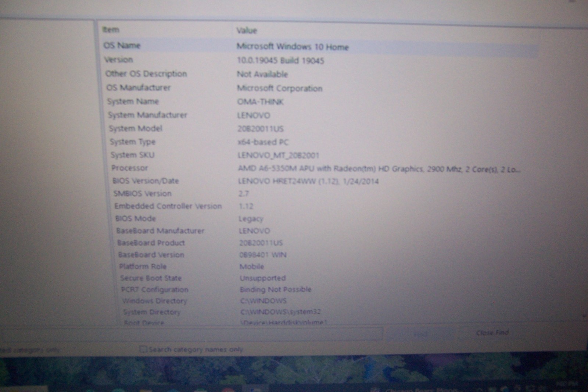Click the Secure Boot State 'Unsupported' value
588x392 pixels.
click(x=263, y=278)
